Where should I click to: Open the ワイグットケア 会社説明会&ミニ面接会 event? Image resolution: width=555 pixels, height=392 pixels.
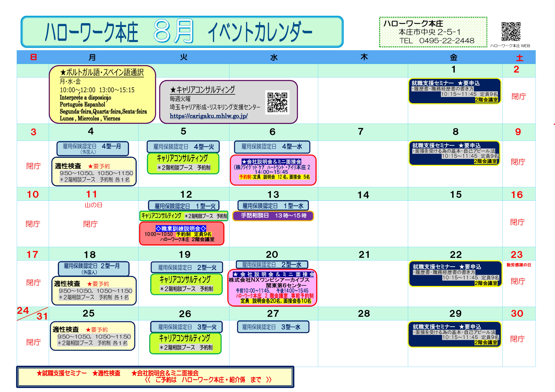point(273,170)
